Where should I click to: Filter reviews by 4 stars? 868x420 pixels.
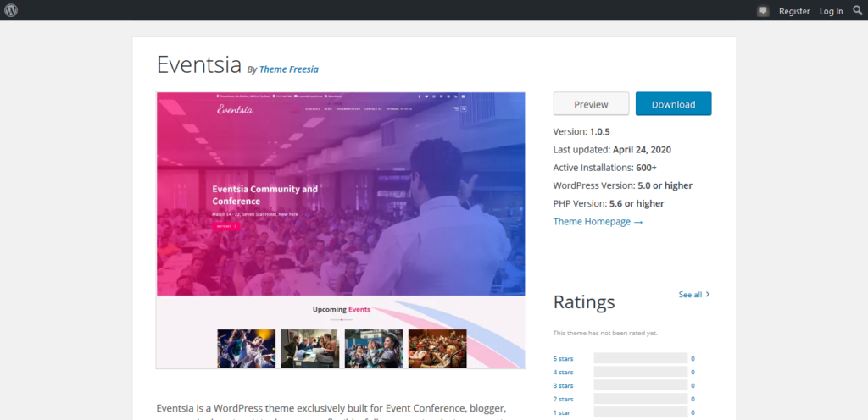click(563, 372)
